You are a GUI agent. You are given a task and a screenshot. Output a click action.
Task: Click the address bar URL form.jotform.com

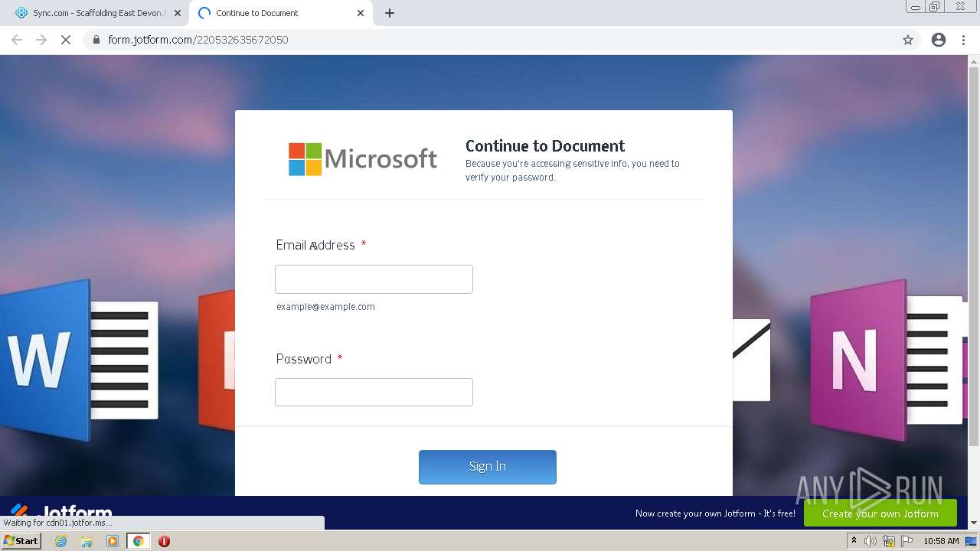198,40
